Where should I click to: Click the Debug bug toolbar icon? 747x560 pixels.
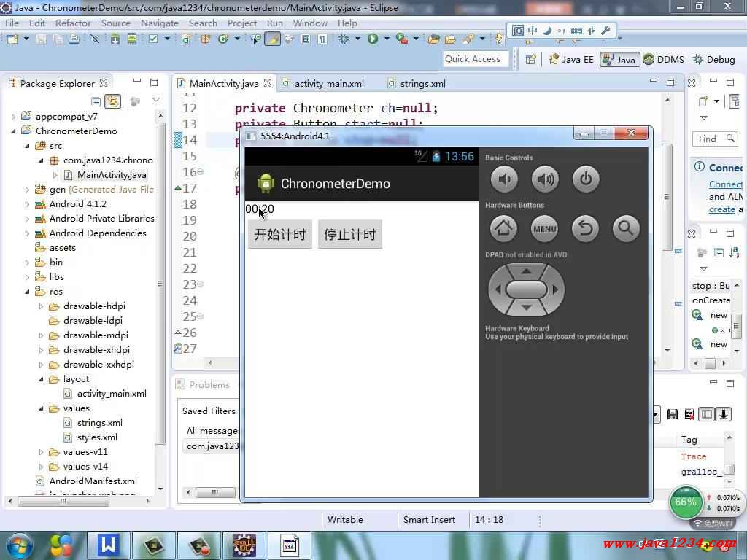pyautogui.click(x=344, y=39)
